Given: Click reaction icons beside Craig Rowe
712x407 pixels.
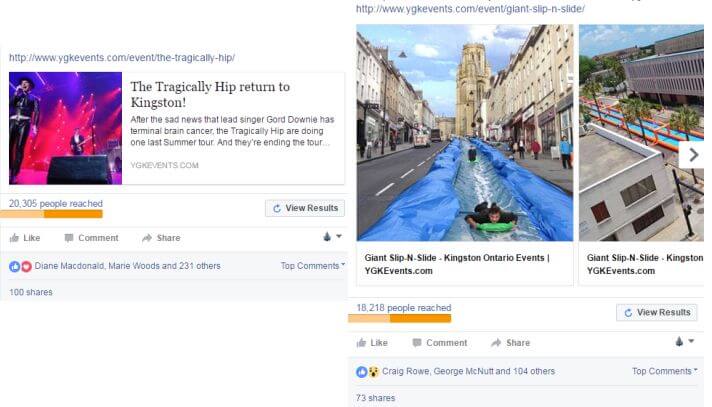Looking at the screenshot, I should [367, 371].
